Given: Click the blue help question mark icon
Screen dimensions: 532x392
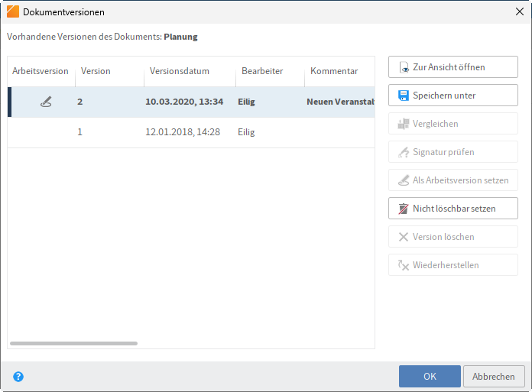Looking at the screenshot, I should (x=18, y=377).
